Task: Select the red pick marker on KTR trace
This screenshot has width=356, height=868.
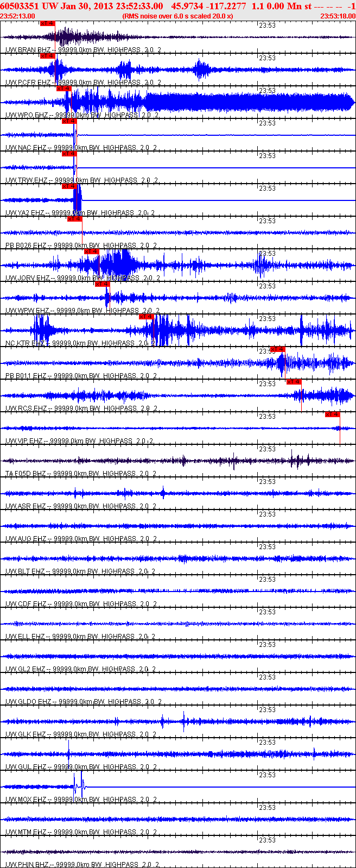Action: point(147,317)
